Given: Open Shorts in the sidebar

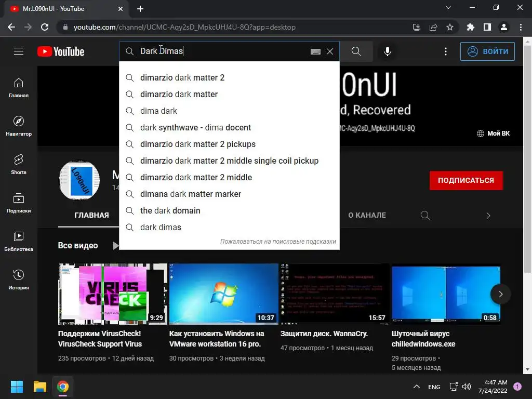Looking at the screenshot, I should point(19,165).
